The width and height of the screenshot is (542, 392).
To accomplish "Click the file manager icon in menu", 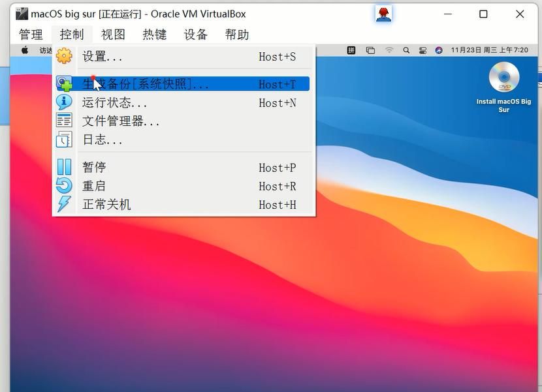I will (64, 121).
